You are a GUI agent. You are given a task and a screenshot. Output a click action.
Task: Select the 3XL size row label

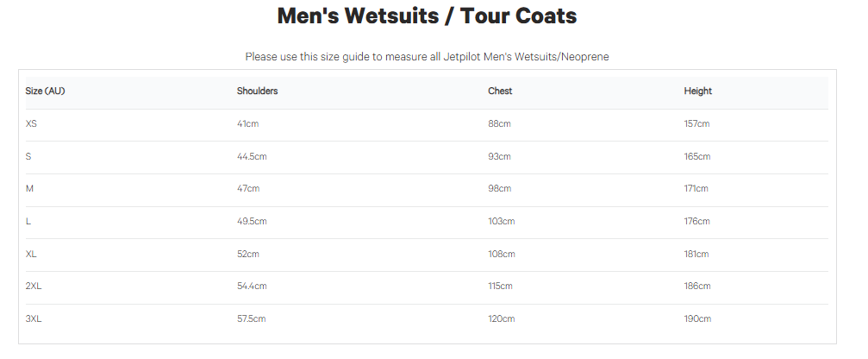coord(34,319)
